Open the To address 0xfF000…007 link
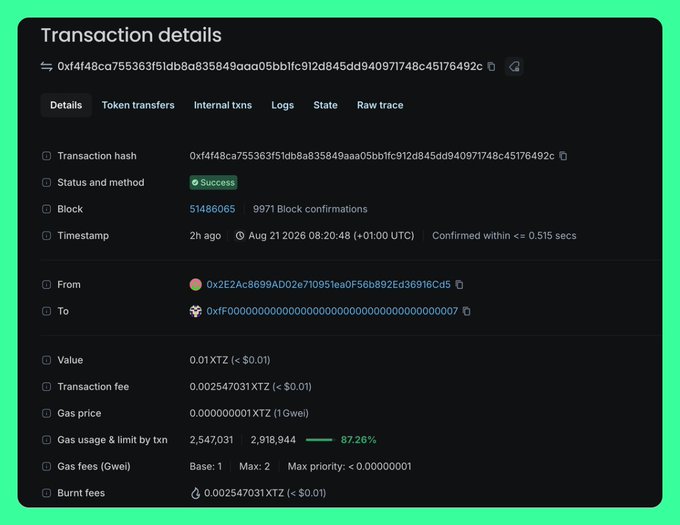Viewport: 680px width, 525px height. coord(332,311)
